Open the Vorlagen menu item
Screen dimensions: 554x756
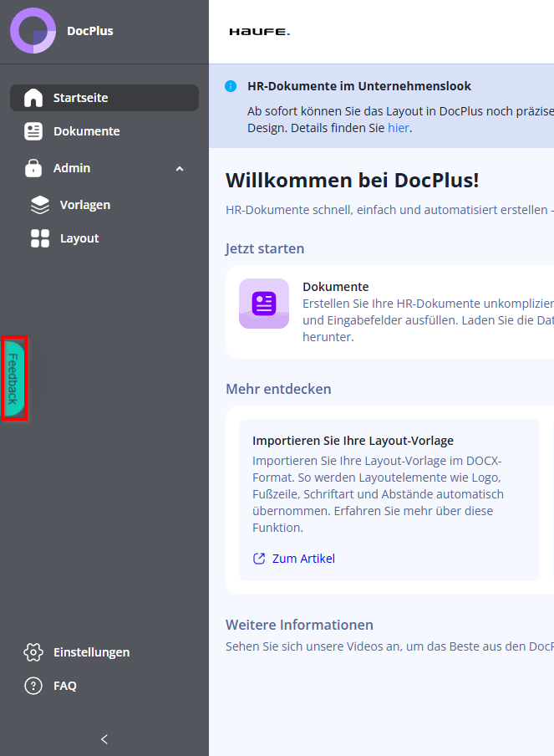click(85, 205)
